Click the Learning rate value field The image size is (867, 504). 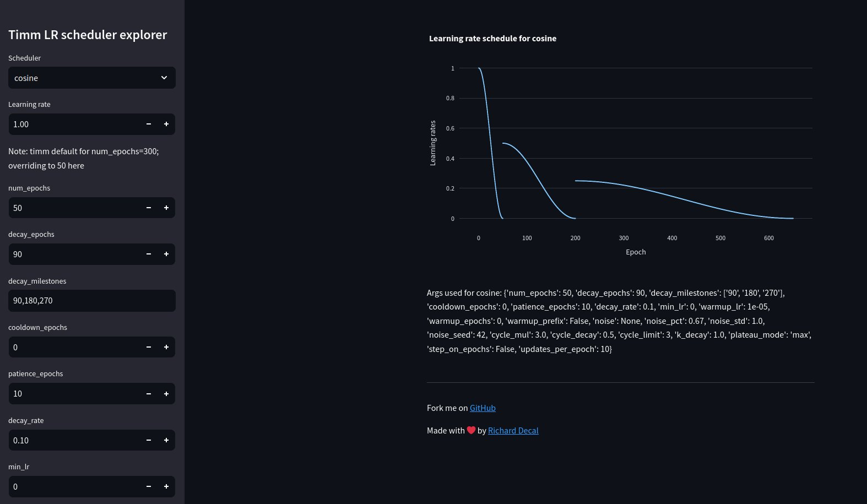(x=72, y=124)
